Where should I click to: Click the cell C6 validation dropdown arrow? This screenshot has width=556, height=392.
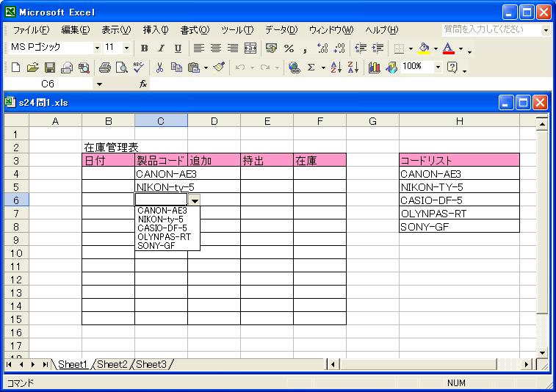195,200
